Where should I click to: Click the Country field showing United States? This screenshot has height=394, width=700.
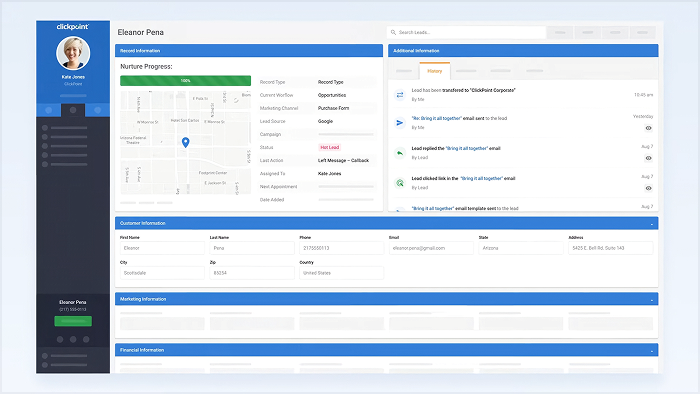tap(342, 273)
